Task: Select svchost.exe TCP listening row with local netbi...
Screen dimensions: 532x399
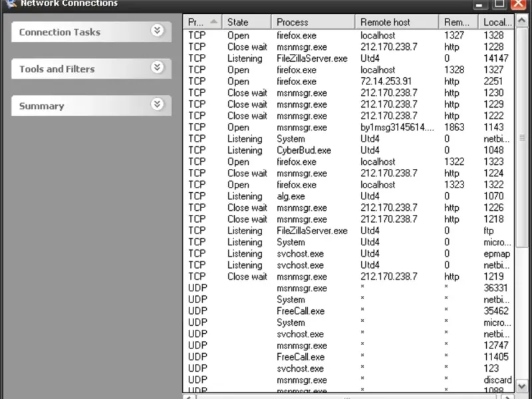Action: (348, 265)
